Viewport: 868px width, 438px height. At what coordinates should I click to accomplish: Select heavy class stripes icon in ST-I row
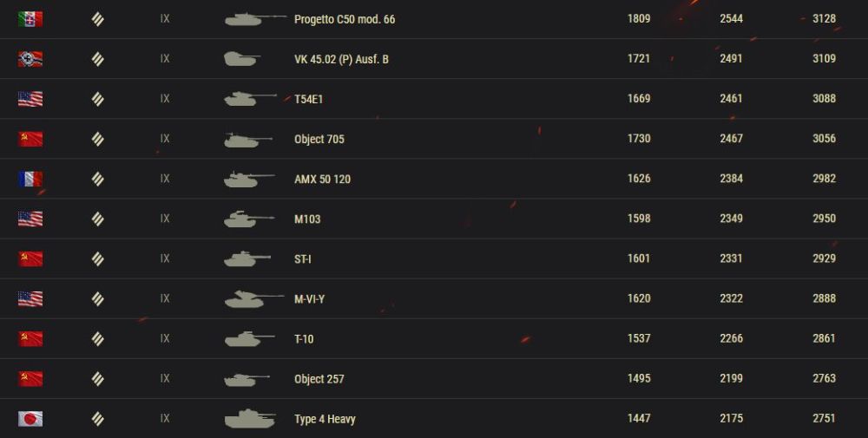[98, 258]
